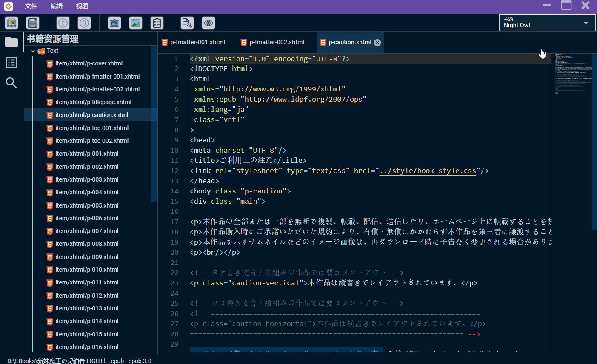
Task: Open the ID card metadata icon
Action: pyautogui.click(x=114, y=23)
